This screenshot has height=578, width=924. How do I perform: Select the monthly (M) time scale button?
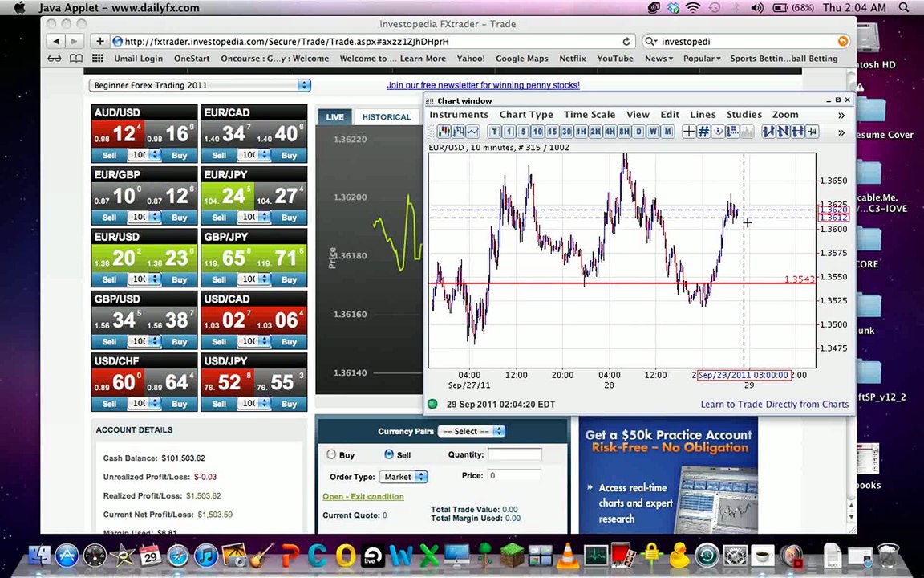point(667,132)
